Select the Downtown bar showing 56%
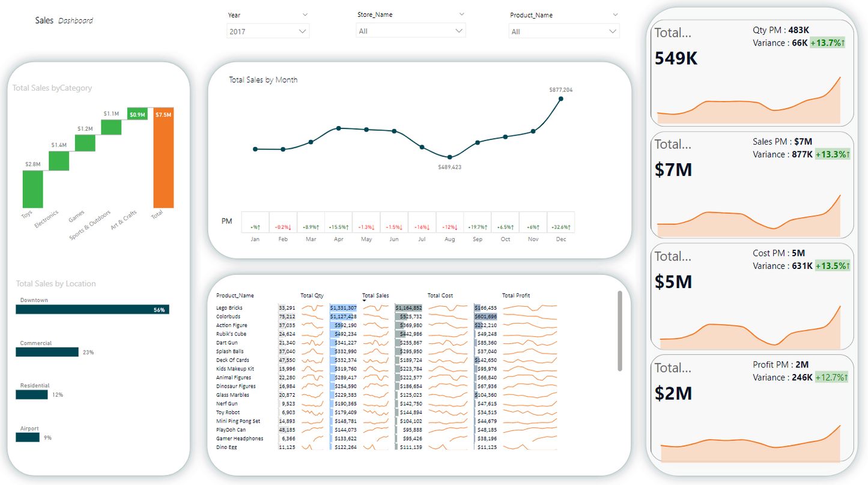The width and height of the screenshot is (868, 485). 93,309
